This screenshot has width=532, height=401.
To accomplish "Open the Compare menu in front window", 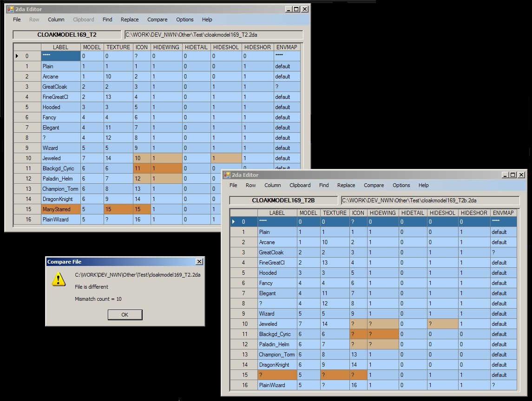I will click(x=374, y=185).
